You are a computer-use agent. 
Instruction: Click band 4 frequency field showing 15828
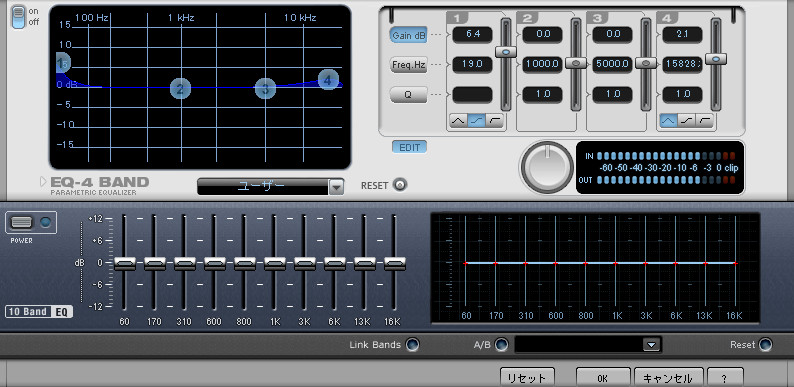point(682,64)
